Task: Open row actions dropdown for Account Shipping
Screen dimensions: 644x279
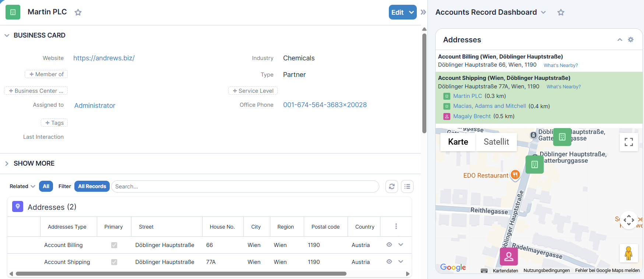Action: point(401,262)
